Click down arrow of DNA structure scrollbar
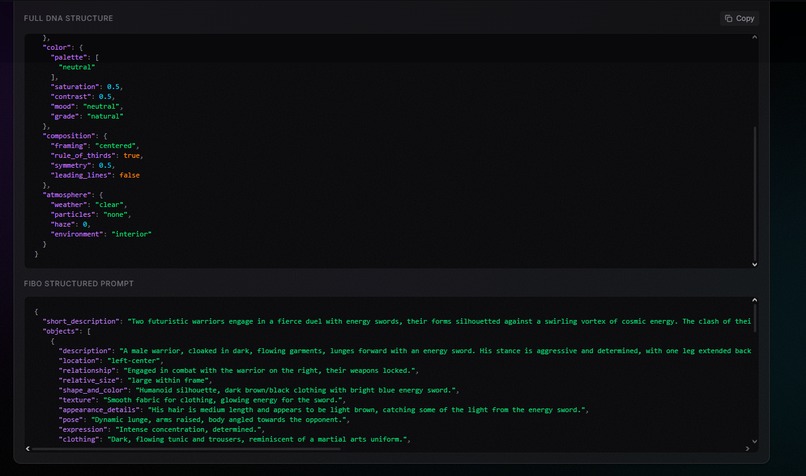806x476 pixels. pyautogui.click(x=755, y=264)
